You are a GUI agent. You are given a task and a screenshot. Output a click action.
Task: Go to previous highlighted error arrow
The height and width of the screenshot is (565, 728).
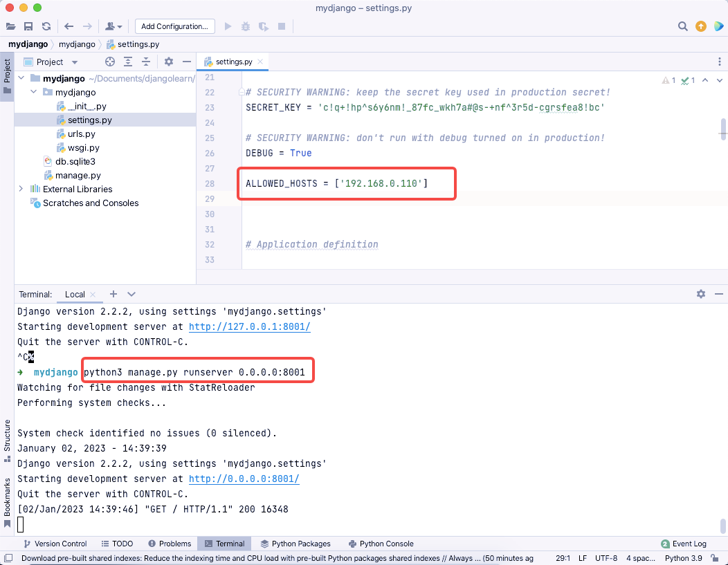click(704, 80)
